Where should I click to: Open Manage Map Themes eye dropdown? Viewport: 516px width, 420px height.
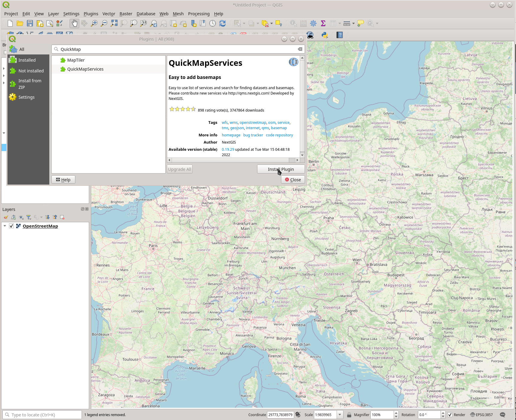point(21,217)
